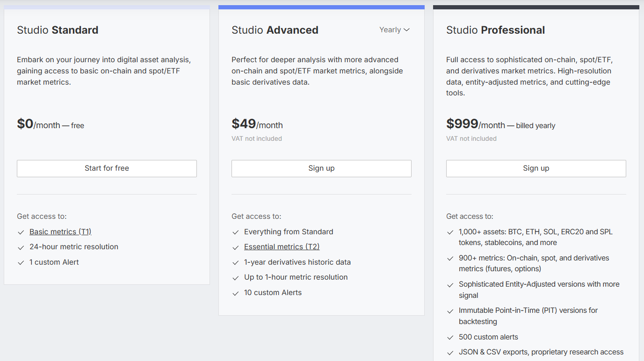Click the checkmark next to 500 custom alerts
Screen dimensions: 644x361
coord(450,338)
